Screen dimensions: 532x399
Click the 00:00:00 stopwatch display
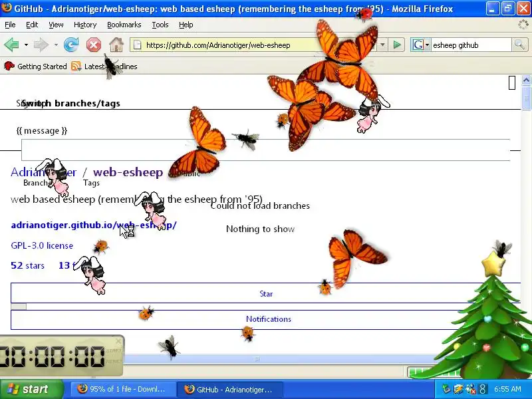(x=53, y=356)
